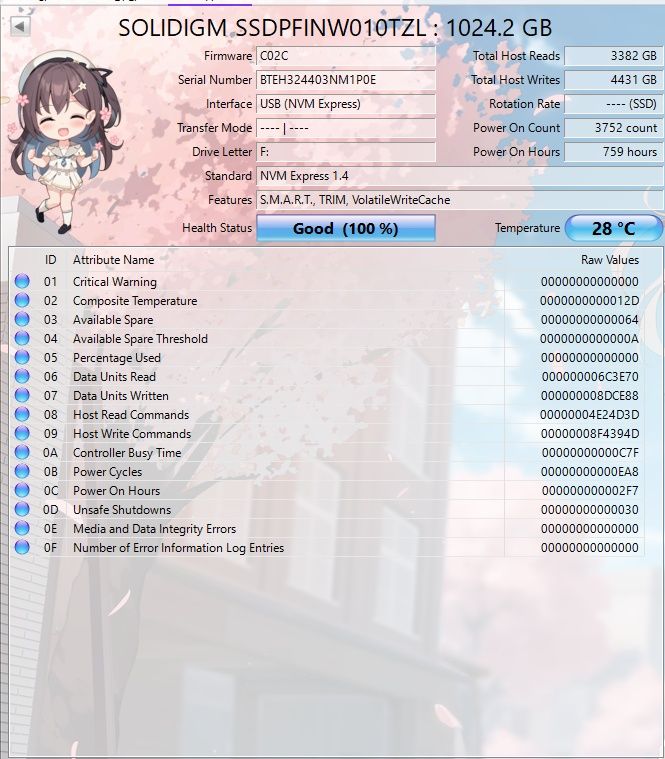Image resolution: width=665 pixels, height=759 pixels.
Task: Click status orb for Power On Hours attribute
Action: click(x=22, y=490)
